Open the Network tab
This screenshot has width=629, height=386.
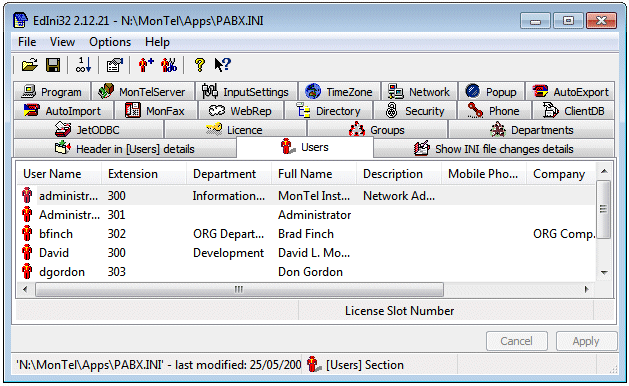coord(419,91)
